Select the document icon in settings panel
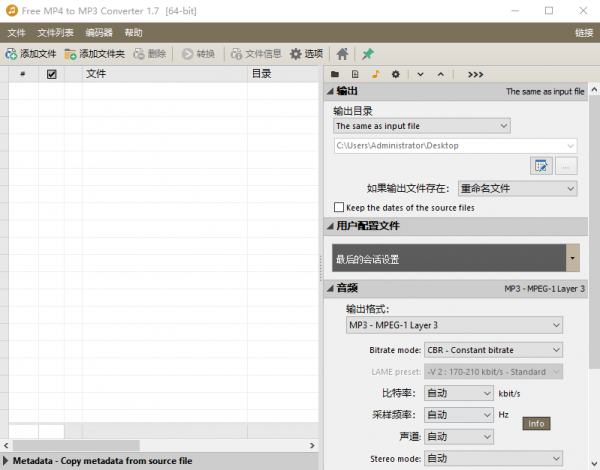Viewport: 600px width, 470px height. pos(355,74)
